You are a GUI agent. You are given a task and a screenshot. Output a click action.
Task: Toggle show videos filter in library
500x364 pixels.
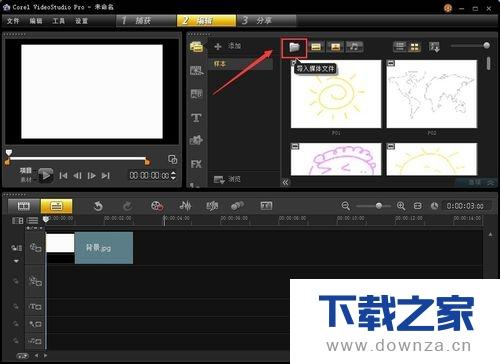[316, 47]
